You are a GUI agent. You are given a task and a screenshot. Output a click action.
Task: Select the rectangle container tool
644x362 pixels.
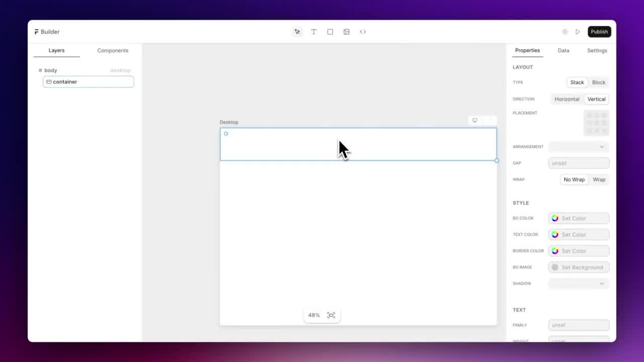[330, 32]
